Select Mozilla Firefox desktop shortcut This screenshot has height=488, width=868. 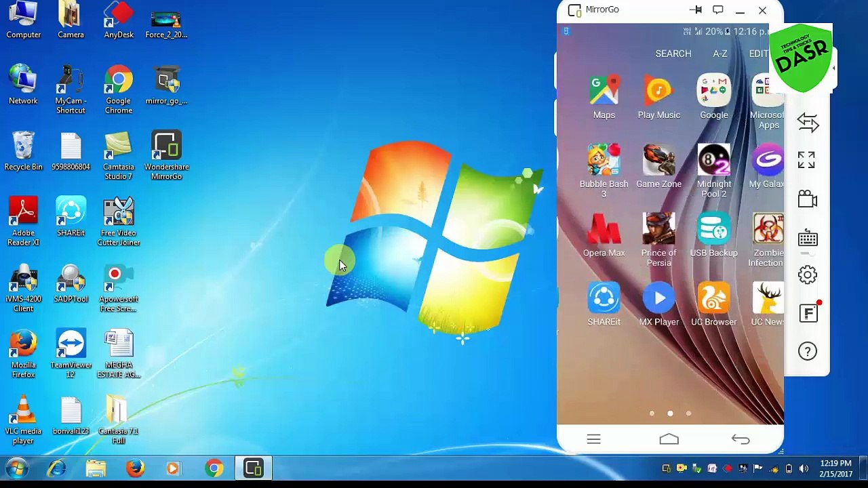23,353
